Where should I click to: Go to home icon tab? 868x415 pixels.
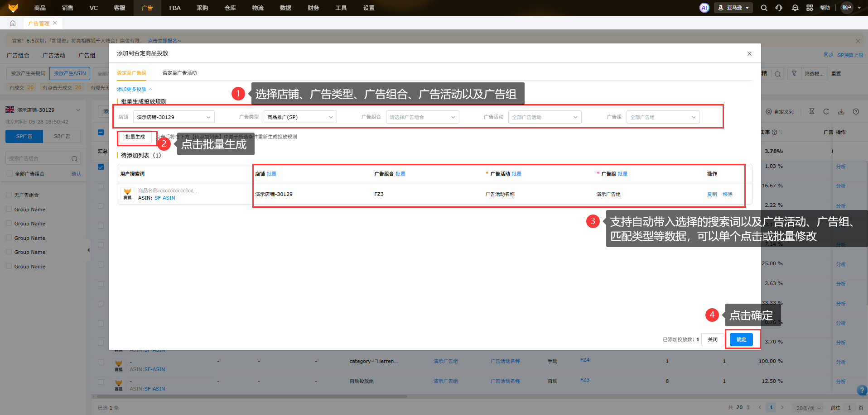[x=13, y=23]
